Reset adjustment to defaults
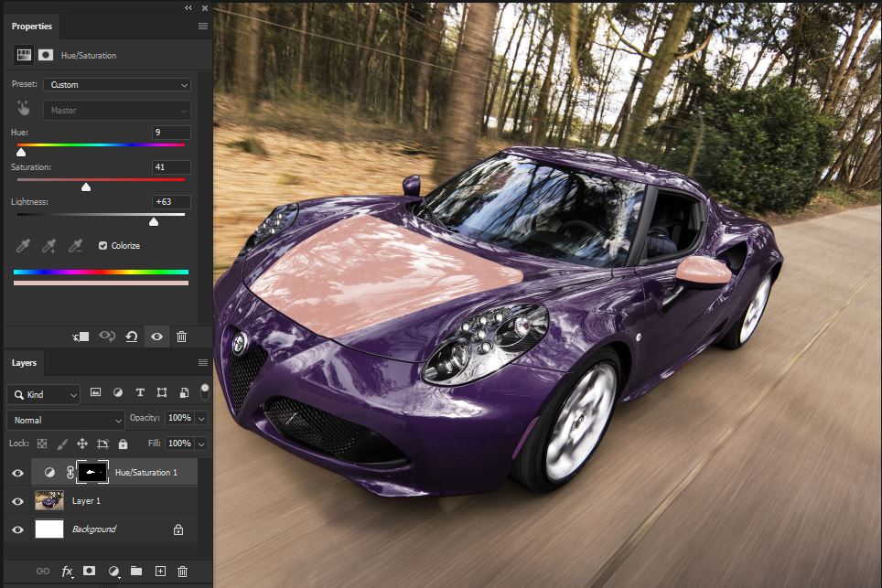 point(132,337)
